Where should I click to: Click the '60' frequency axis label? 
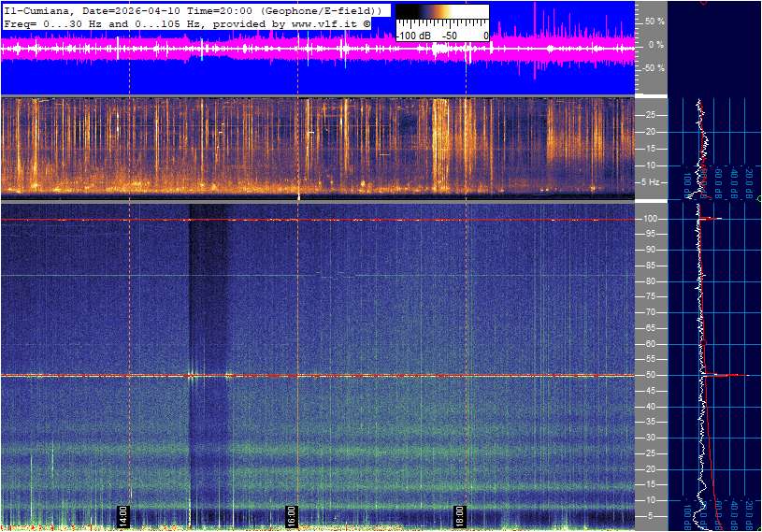[x=650, y=344]
